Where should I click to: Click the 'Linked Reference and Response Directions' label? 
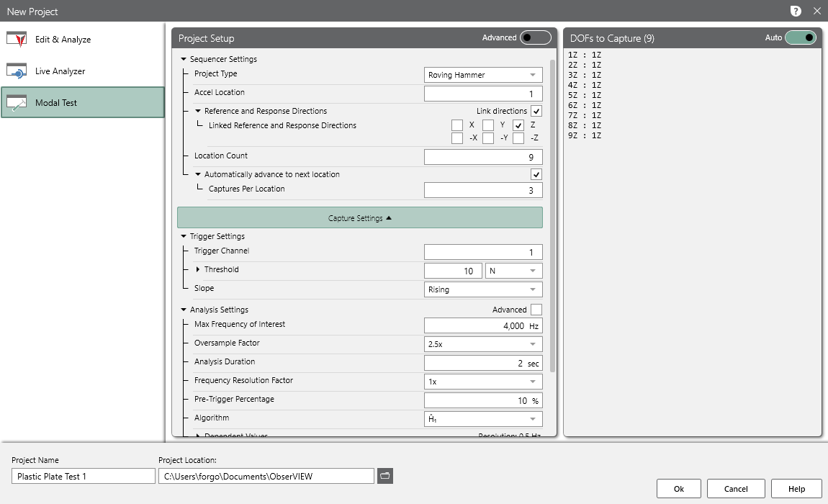coord(282,125)
